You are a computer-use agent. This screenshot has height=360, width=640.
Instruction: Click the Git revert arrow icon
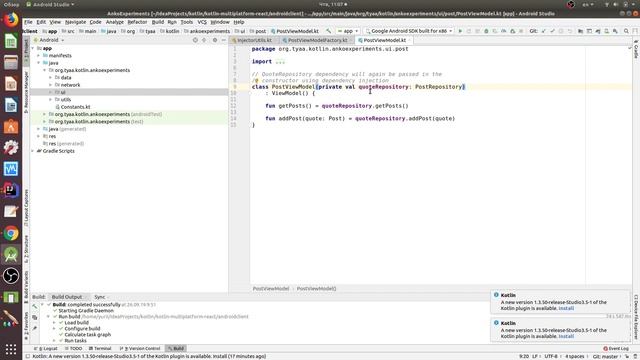point(570,31)
